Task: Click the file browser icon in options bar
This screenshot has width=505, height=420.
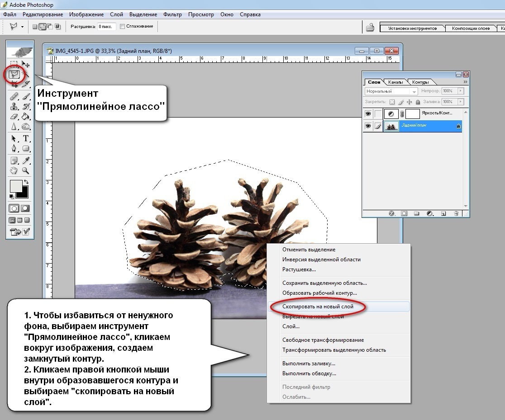Action: (x=370, y=28)
